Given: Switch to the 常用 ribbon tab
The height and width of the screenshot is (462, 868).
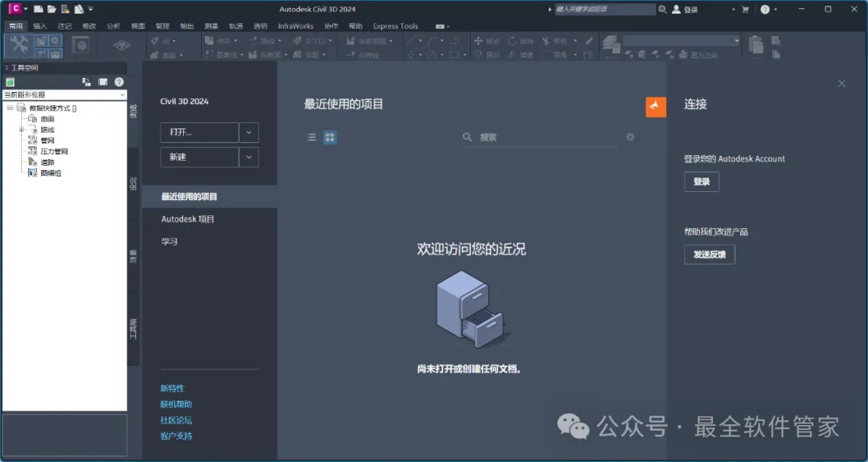Looking at the screenshot, I should (x=16, y=26).
